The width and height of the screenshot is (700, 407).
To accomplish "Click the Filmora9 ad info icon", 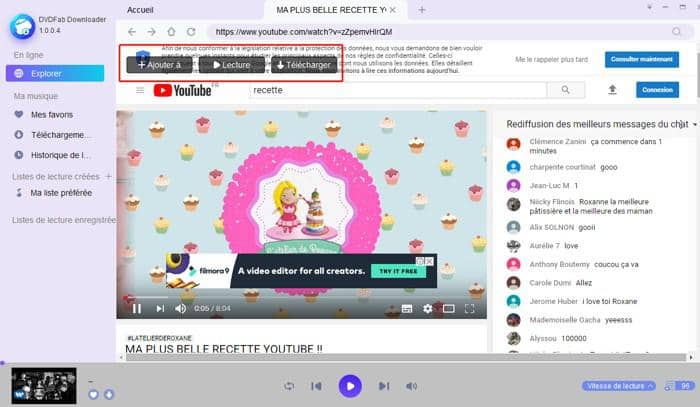I will (x=420, y=261).
